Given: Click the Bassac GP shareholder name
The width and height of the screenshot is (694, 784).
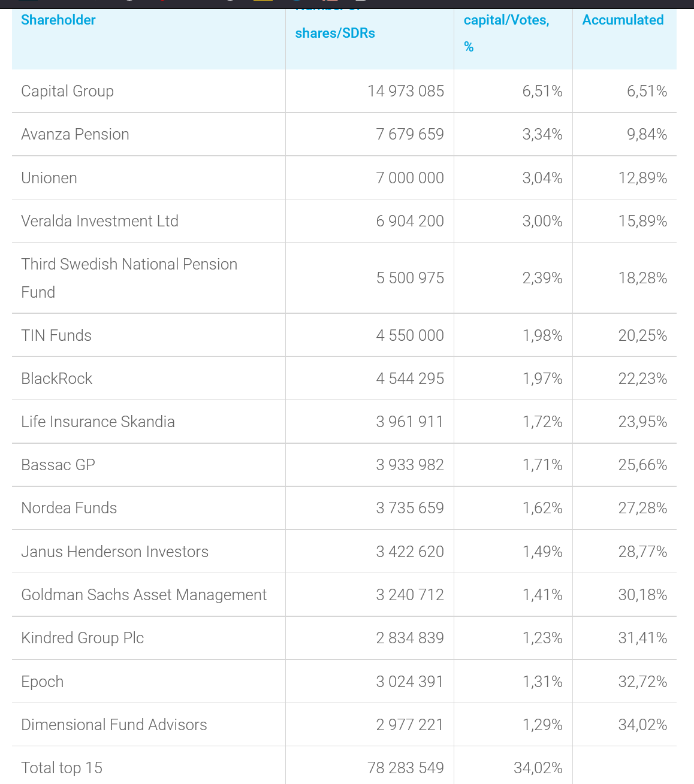Looking at the screenshot, I should 58,465.
